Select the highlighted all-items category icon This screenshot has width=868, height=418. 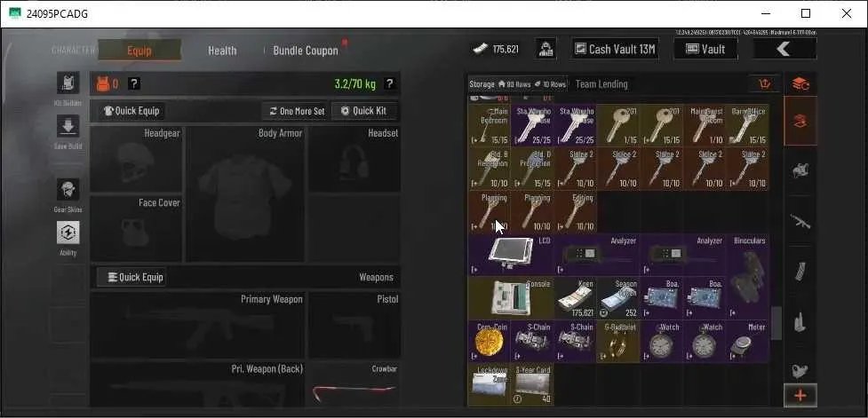click(800, 121)
